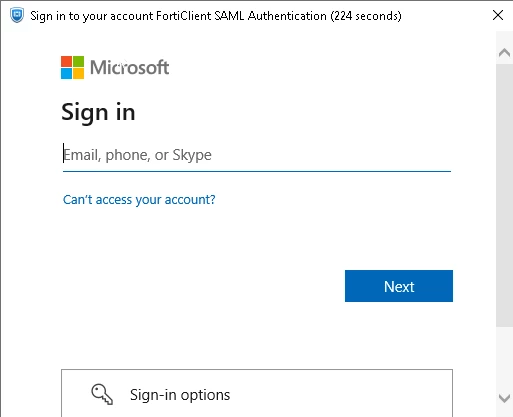Click the bold Sign in heading
The image size is (513, 417).
(98, 113)
